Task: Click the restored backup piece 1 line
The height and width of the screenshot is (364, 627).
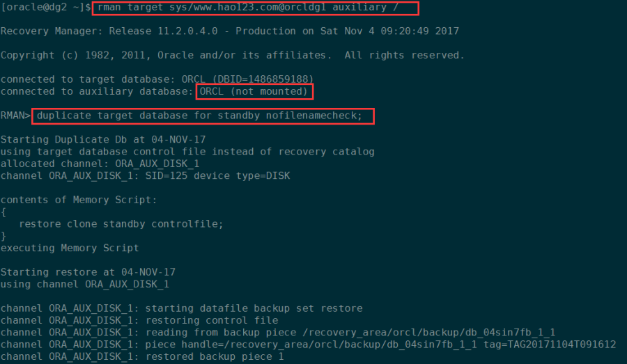Action: pyautogui.click(x=142, y=356)
